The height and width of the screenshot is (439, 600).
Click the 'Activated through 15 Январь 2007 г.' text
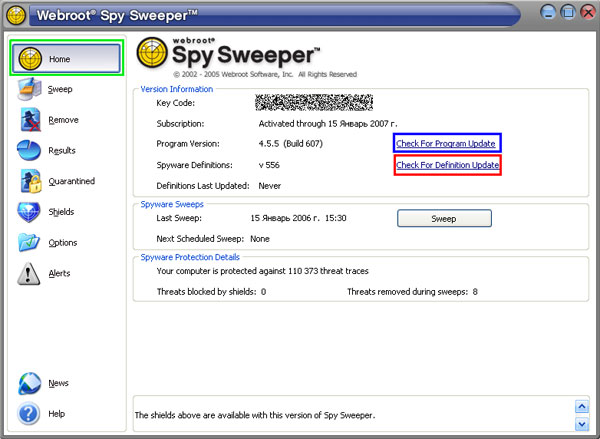328,124
